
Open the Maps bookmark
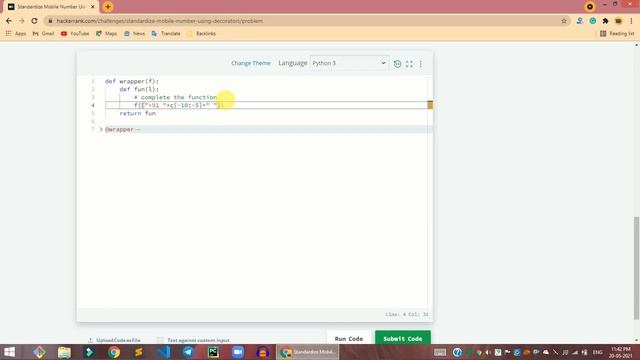coord(107,33)
